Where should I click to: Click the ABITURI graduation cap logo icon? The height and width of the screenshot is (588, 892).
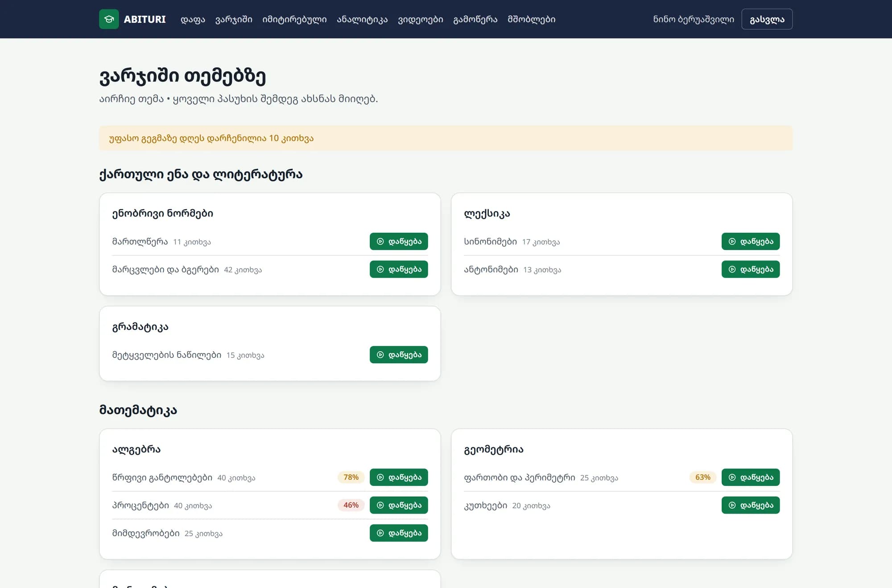tap(109, 19)
